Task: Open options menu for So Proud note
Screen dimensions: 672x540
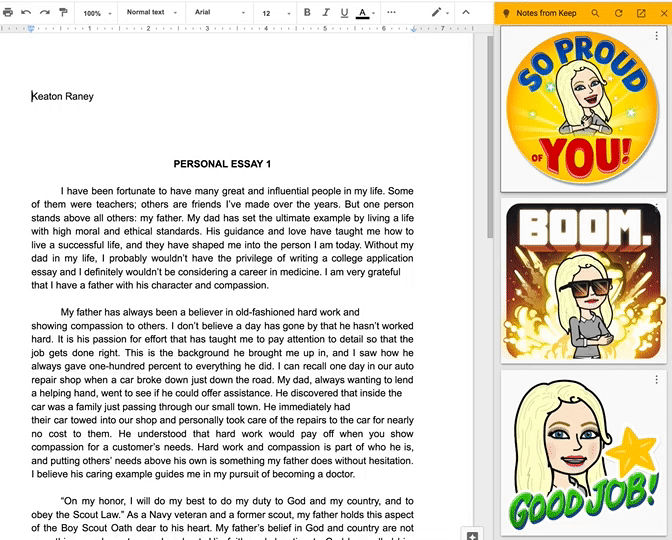Action: [x=656, y=36]
